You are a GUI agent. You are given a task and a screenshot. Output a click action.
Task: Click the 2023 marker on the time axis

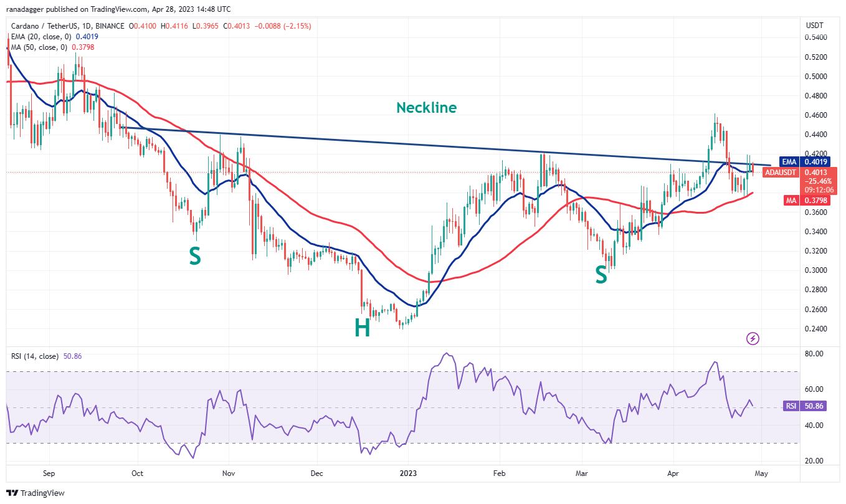coord(410,473)
